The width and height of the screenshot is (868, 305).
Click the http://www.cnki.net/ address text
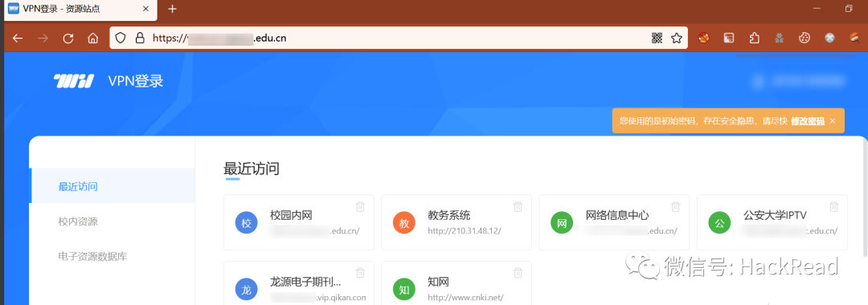pyautogui.click(x=465, y=297)
